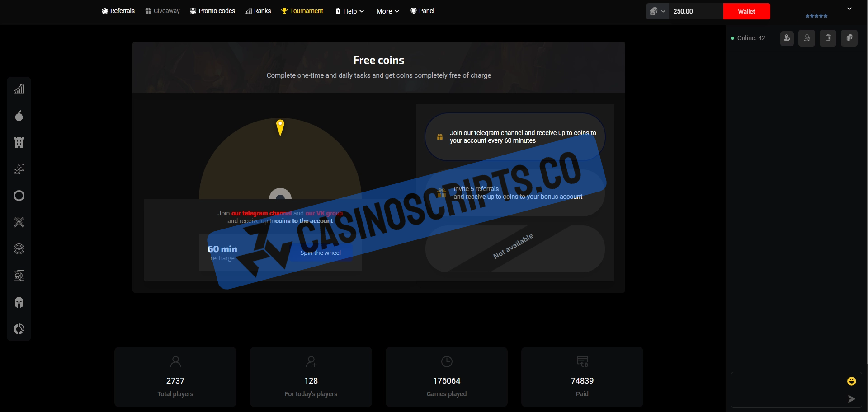Open the crash graph game icon
This screenshot has height=412, width=868.
(x=19, y=89)
